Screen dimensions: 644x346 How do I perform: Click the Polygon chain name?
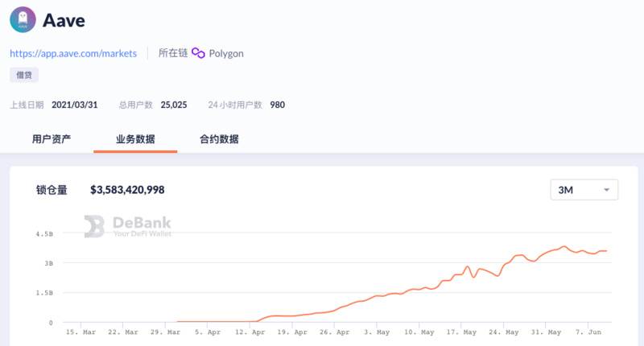click(226, 54)
